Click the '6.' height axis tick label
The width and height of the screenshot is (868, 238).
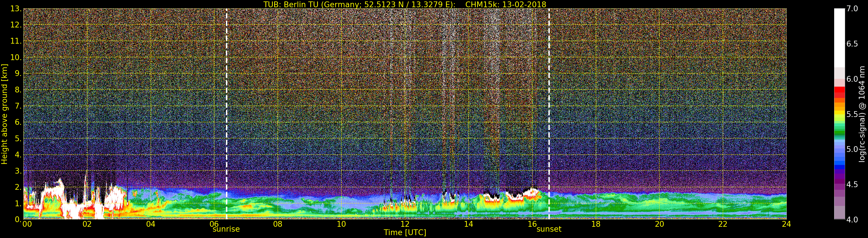(18, 122)
